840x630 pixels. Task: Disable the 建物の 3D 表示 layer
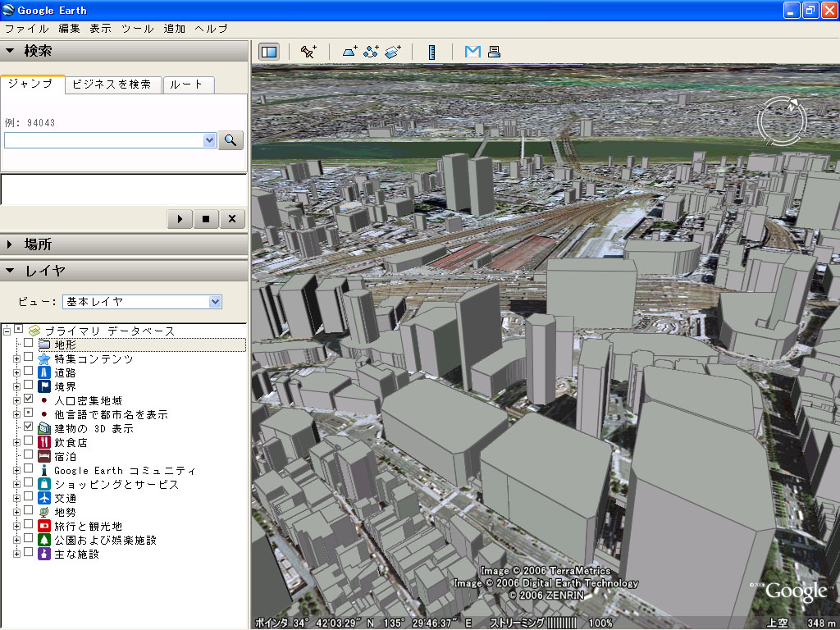(29, 426)
